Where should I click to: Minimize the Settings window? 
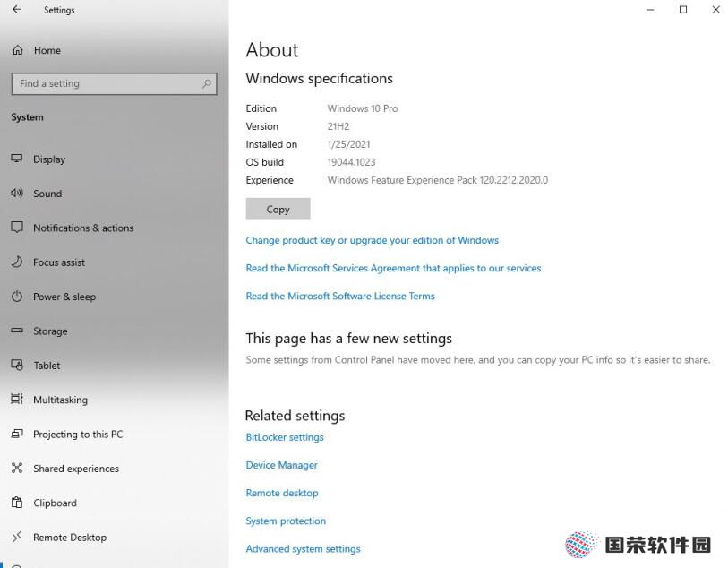click(x=650, y=10)
